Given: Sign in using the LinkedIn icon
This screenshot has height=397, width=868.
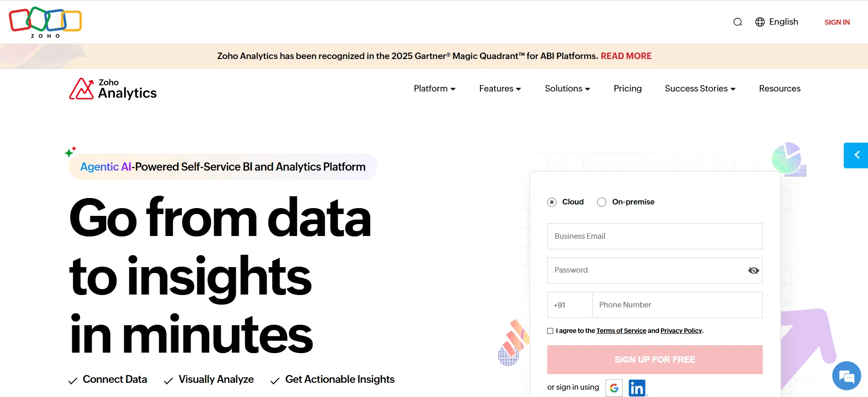Looking at the screenshot, I should point(637,388).
